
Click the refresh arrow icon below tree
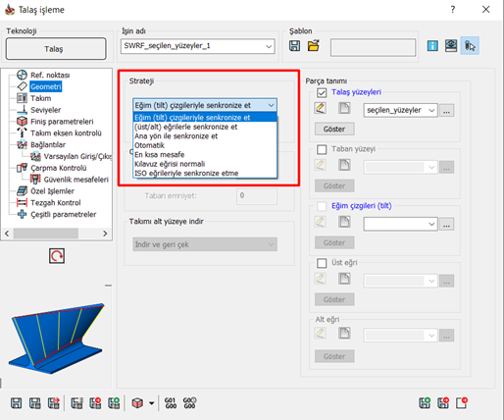[57, 256]
